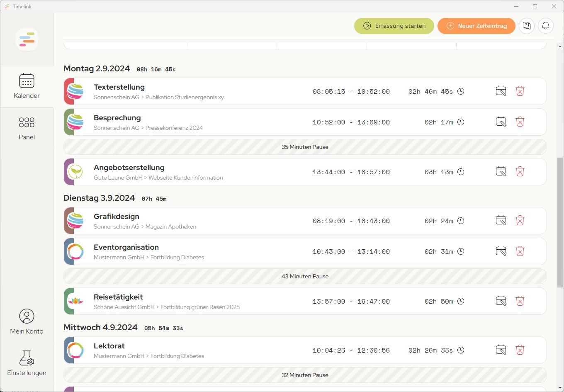Delete the Reisetätigkeit entry

(520, 301)
